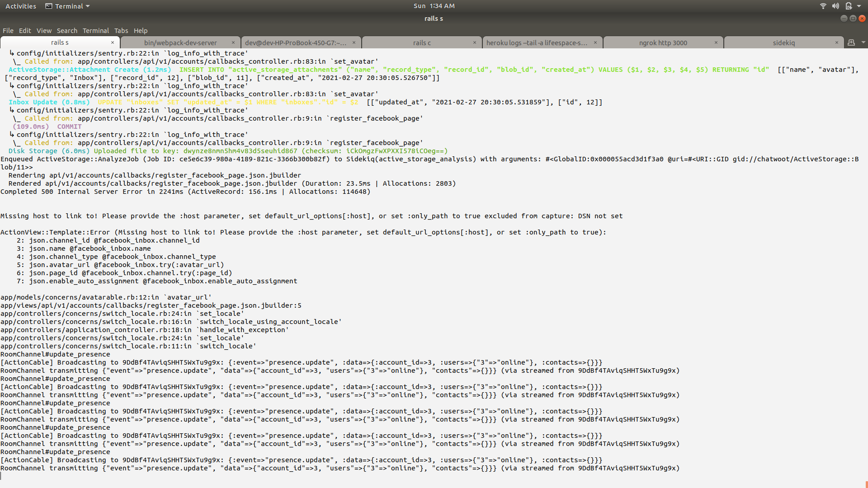Switch to the heroku logs tab

coord(538,42)
